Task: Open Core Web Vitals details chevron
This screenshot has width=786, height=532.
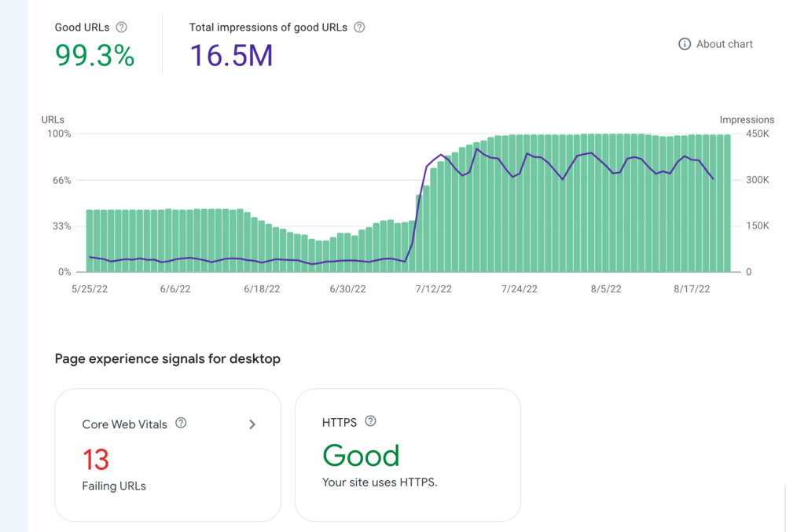Action: [x=252, y=424]
